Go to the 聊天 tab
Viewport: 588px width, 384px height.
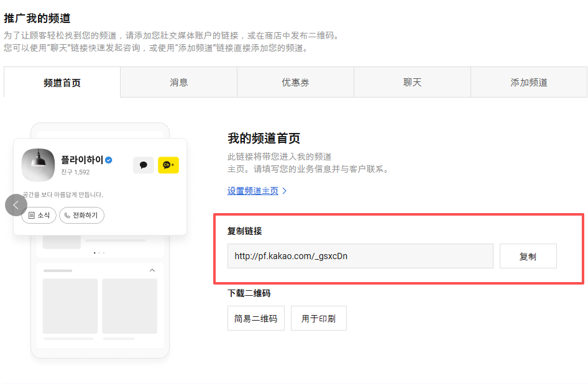(412, 83)
